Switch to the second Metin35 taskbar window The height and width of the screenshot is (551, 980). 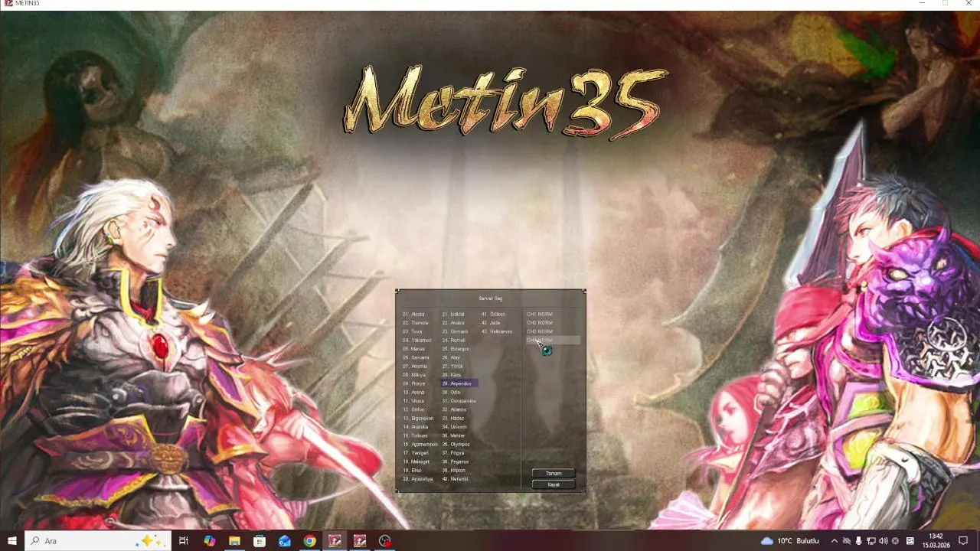tap(360, 541)
